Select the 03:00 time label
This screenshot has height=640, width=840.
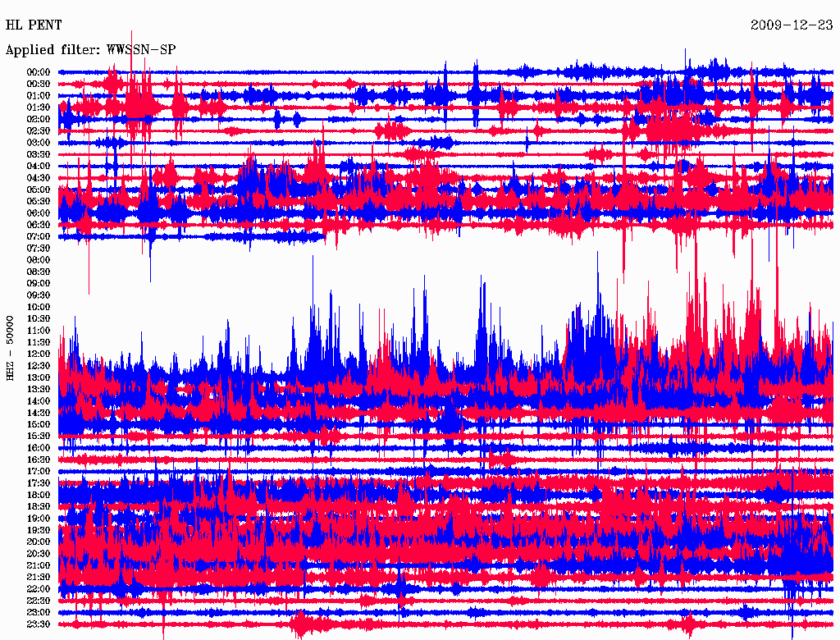point(39,143)
